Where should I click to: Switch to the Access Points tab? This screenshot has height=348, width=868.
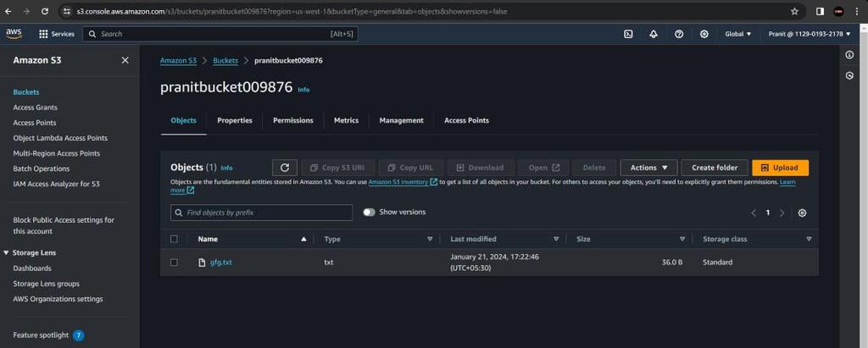(467, 120)
